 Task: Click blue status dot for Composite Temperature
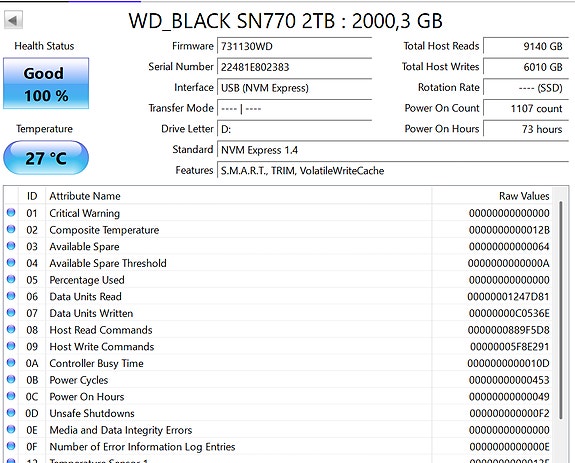pos(11,229)
